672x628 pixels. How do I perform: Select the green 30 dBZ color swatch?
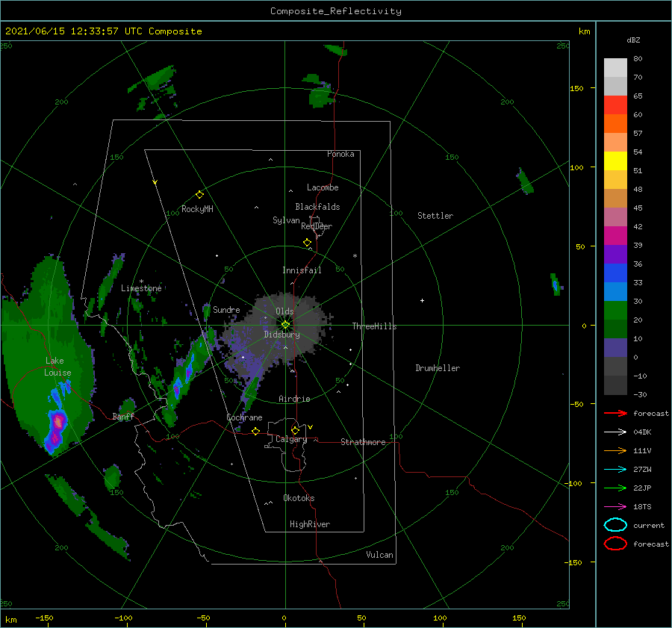tap(615, 310)
